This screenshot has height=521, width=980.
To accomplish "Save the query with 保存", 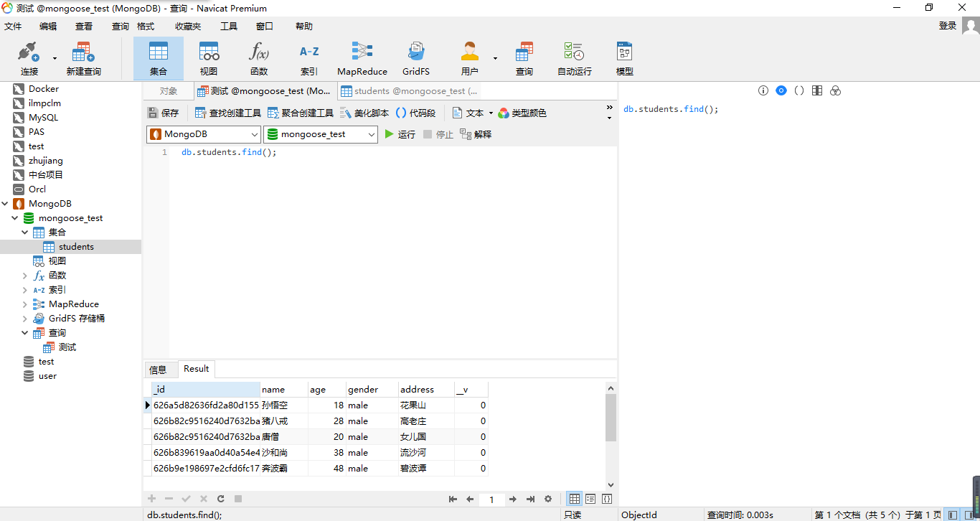I will click(x=164, y=113).
